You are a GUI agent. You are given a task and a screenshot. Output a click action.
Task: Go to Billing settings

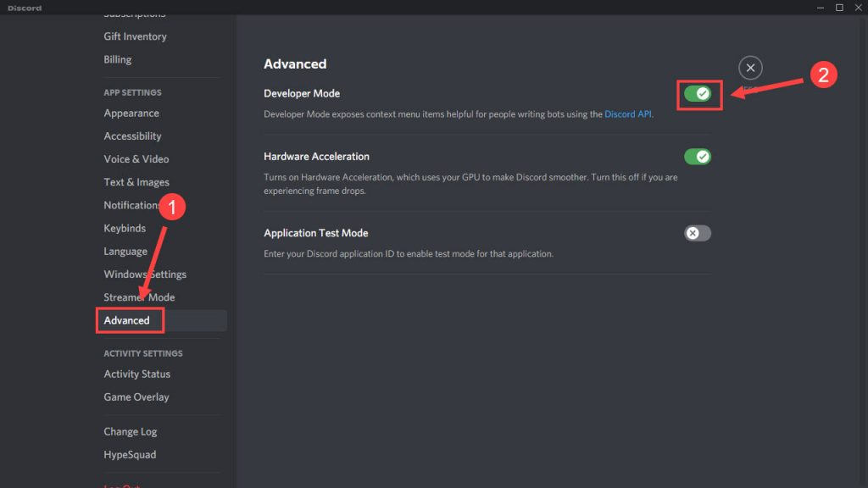tap(117, 59)
